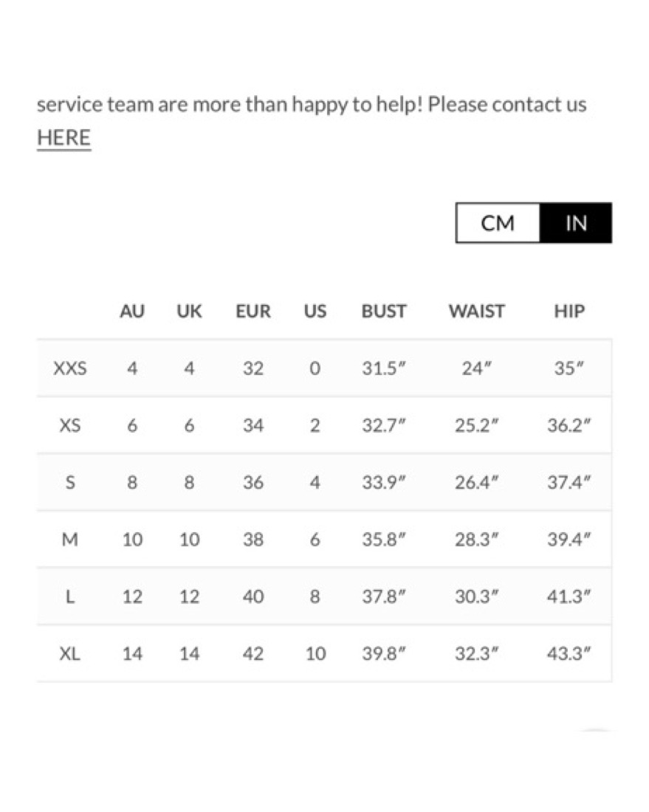649x812 pixels.
Task: Click the 43.3" hip value
Action: tap(569, 653)
